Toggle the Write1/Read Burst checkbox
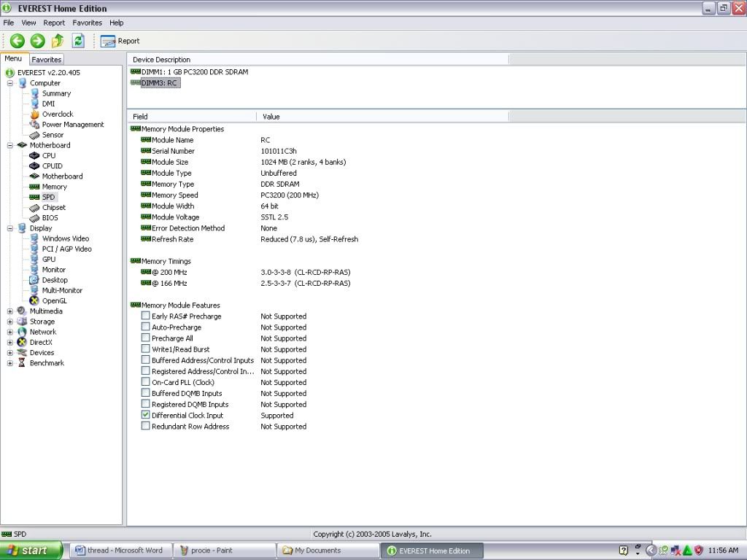This screenshot has height=560, width=747. pyautogui.click(x=145, y=349)
